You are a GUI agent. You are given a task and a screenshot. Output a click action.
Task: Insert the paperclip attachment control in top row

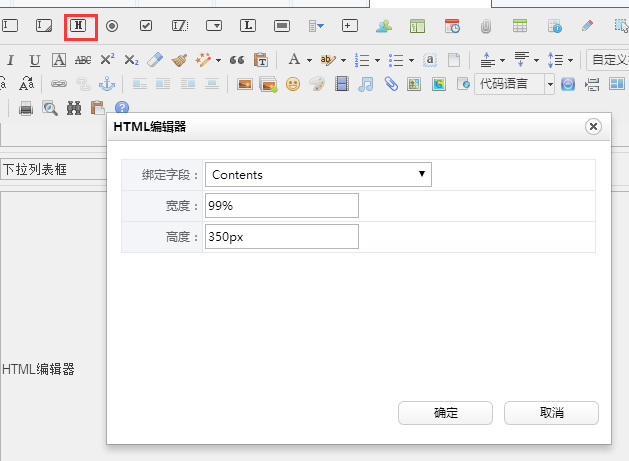tap(486, 26)
